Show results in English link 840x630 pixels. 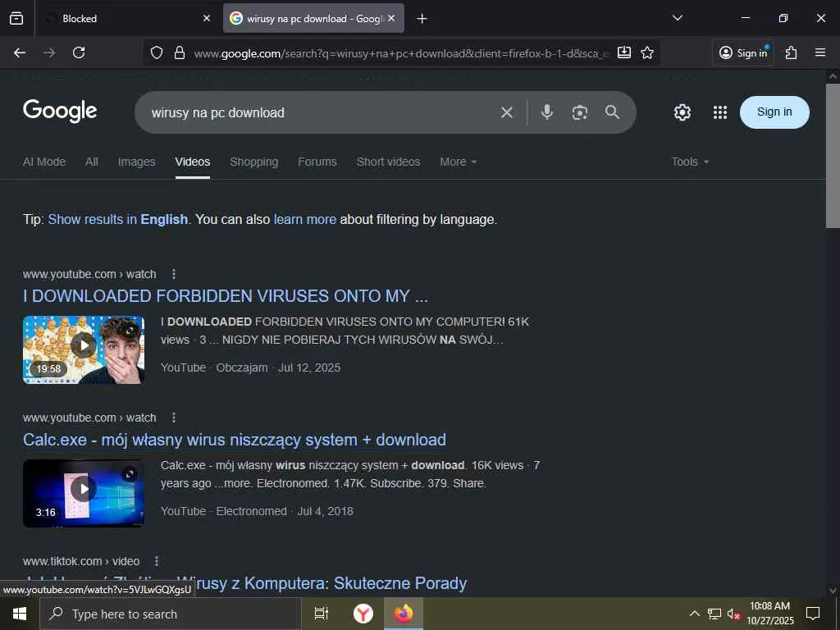pos(118,220)
